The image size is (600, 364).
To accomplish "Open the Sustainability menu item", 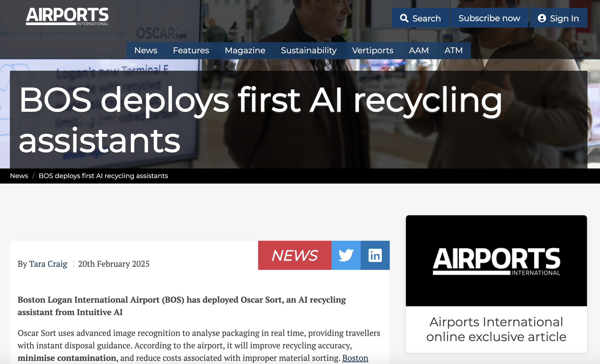I will coord(309,50).
